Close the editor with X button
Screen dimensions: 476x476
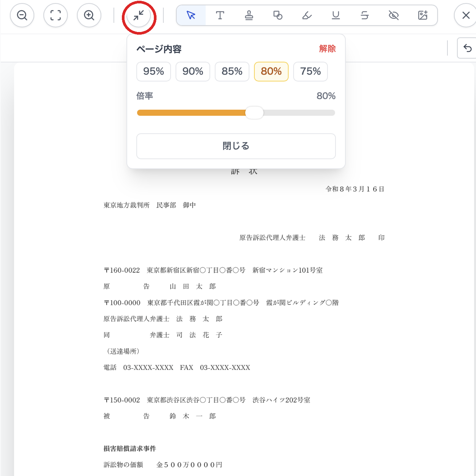pyautogui.click(x=465, y=15)
